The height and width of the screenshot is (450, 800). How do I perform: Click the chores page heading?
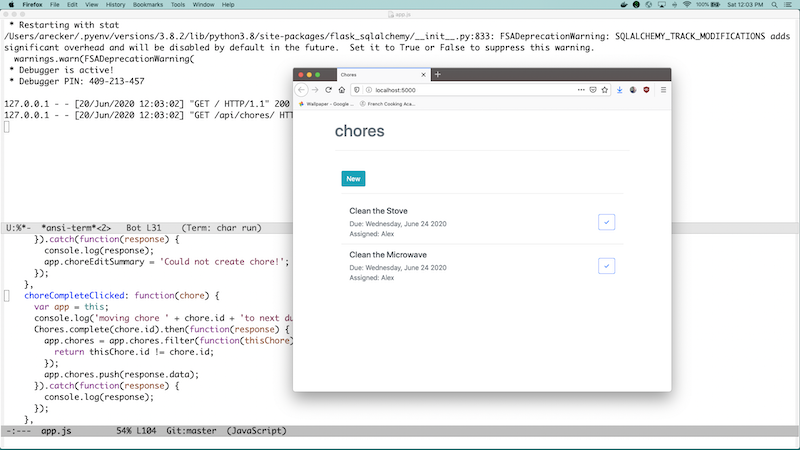tap(359, 131)
